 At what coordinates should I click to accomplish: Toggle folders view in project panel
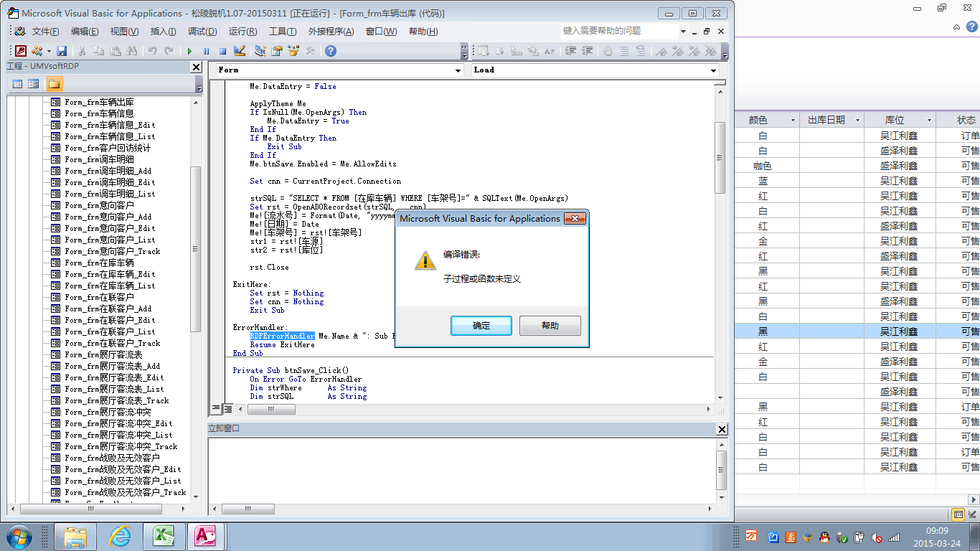[x=55, y=84]
